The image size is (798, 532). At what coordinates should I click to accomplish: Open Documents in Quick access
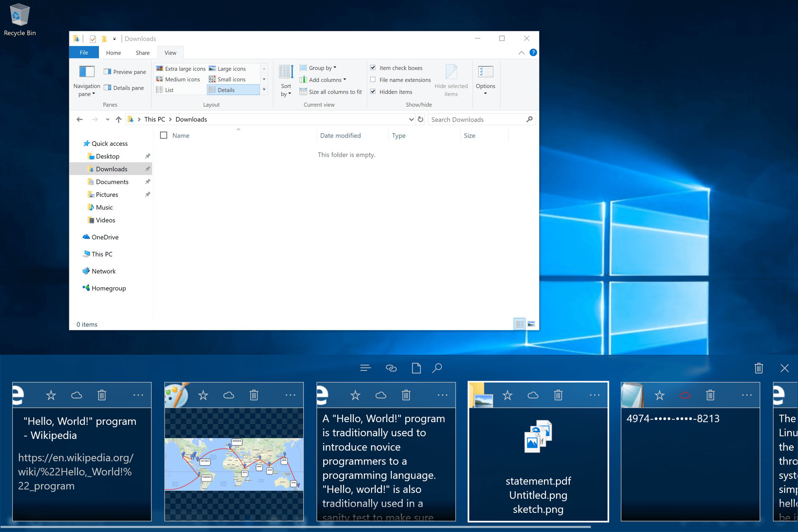coord(112,182)
